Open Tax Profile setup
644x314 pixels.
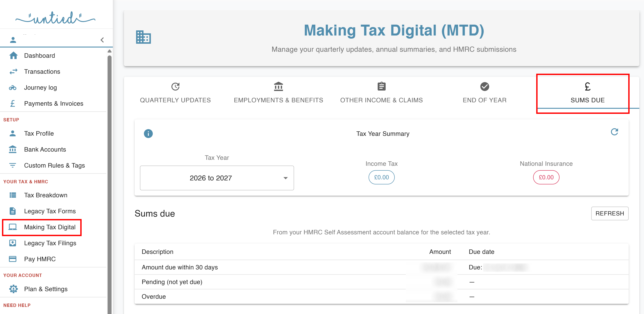point(39,133)
